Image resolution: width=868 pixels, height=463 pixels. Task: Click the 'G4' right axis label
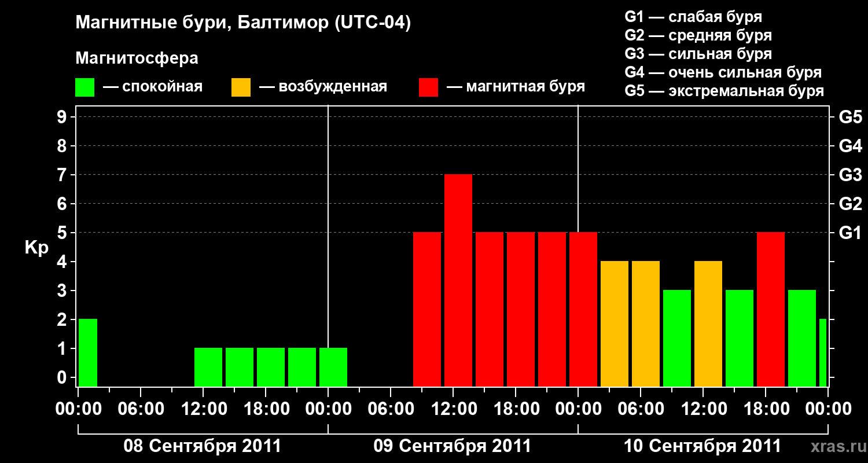point(851,146)
